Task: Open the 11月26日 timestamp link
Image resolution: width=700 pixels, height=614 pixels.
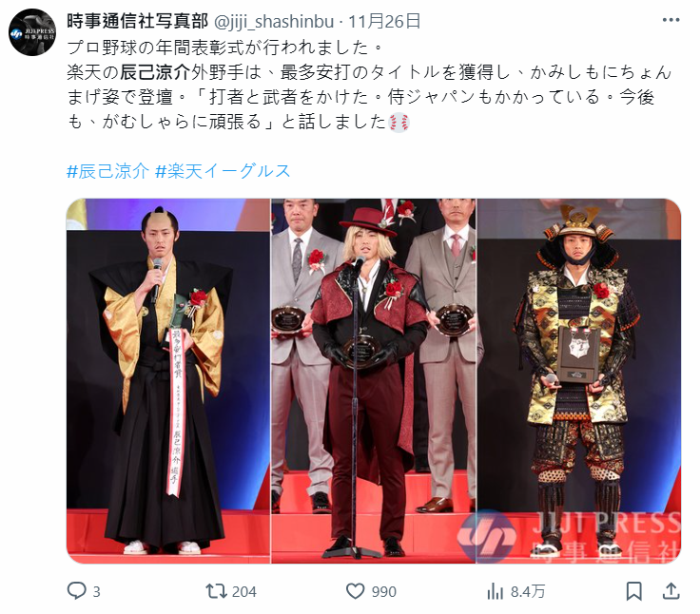Action: (384, 21)
